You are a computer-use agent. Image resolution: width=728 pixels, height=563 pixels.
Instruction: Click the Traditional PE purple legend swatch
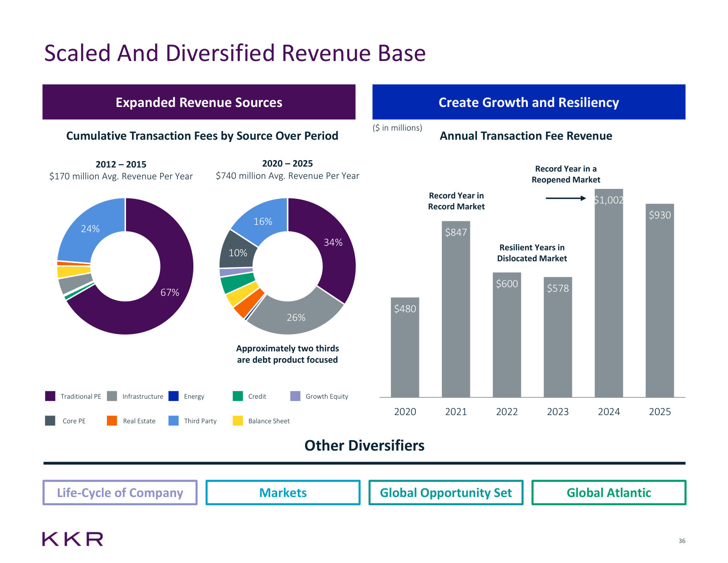(50, 396)
